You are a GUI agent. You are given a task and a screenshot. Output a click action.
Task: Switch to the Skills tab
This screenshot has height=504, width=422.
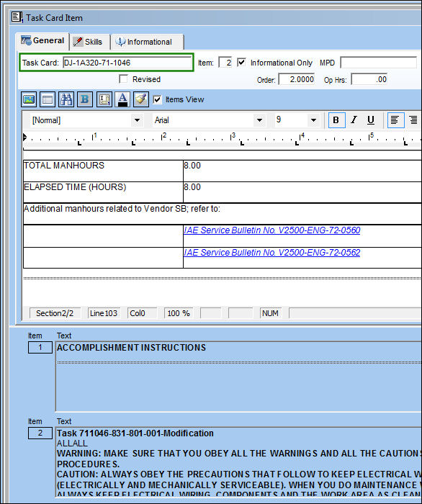click(90, 42)
